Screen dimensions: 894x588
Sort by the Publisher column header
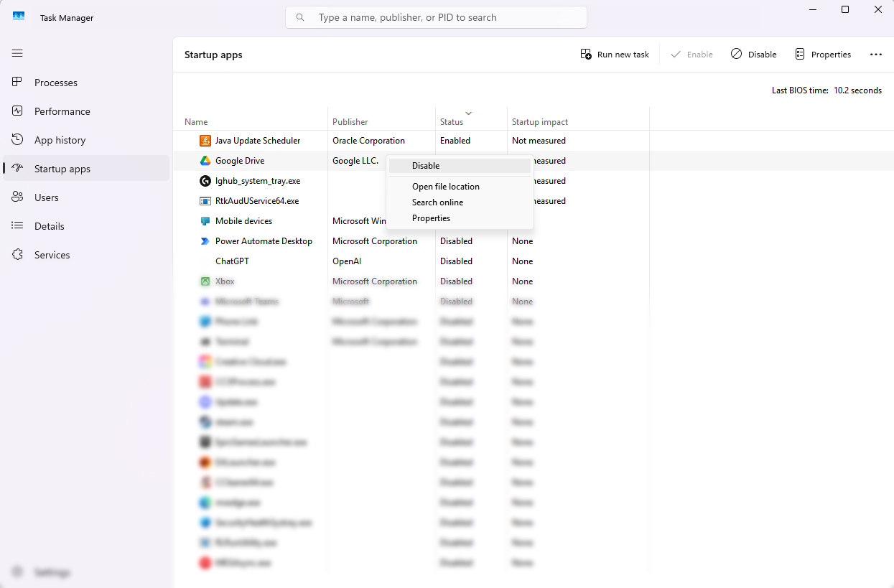click(x=350, y=122)
